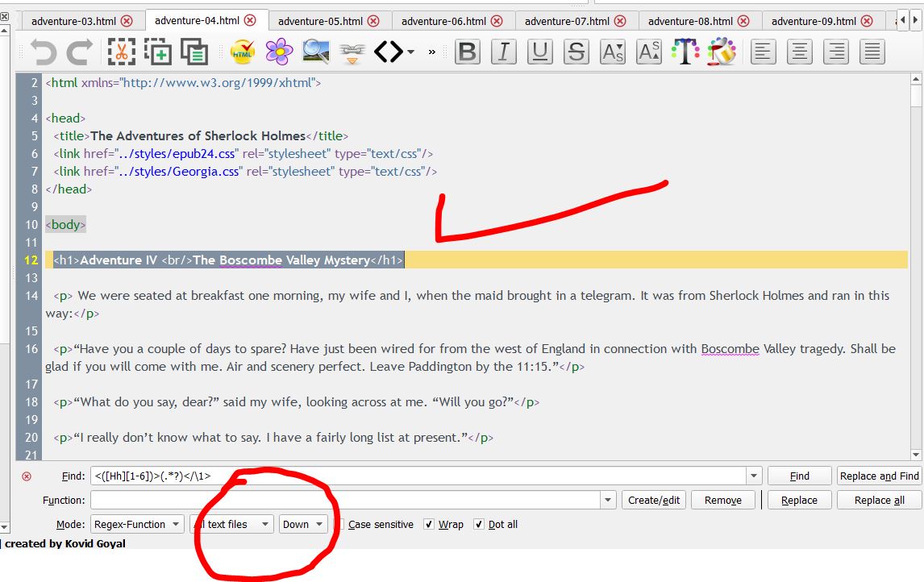Center align text

[x=800, y=52]
